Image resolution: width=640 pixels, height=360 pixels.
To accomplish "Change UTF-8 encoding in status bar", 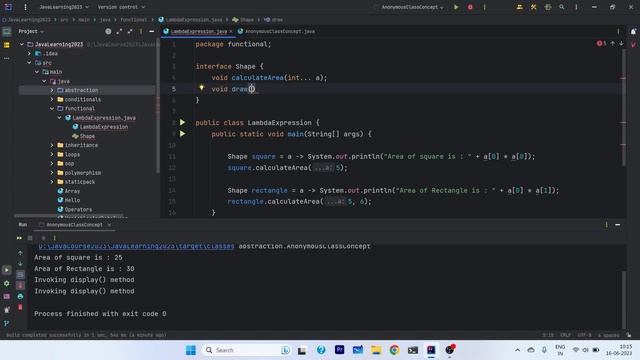I will [584, 335].
